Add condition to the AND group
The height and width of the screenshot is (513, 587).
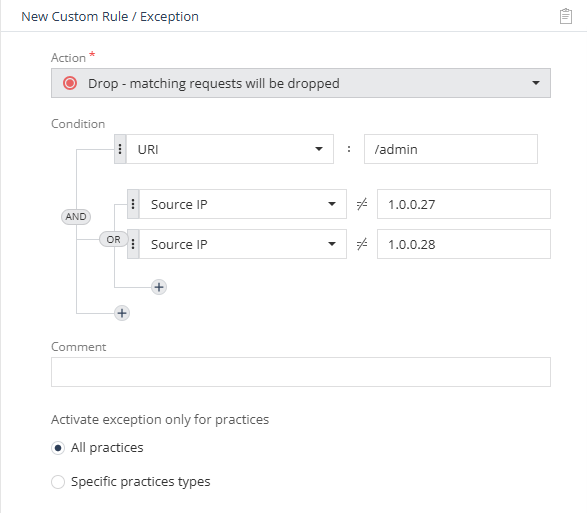click(122, 313)
